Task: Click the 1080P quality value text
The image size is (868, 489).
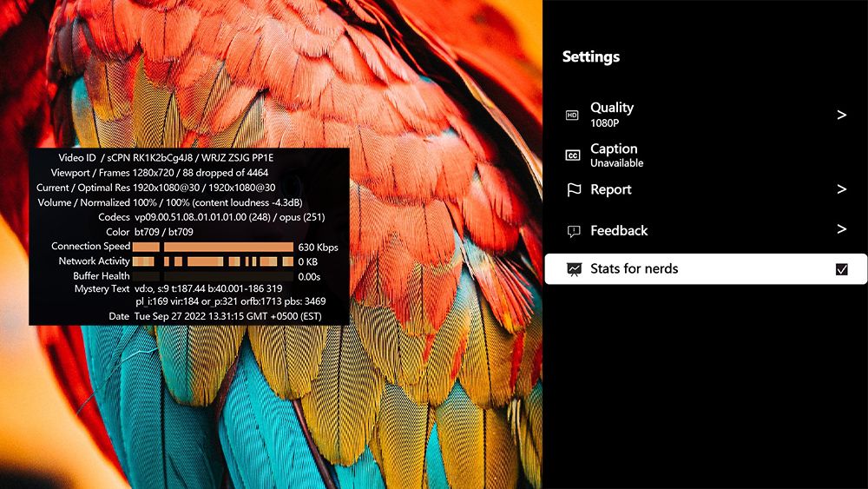Action: point(605,123)
